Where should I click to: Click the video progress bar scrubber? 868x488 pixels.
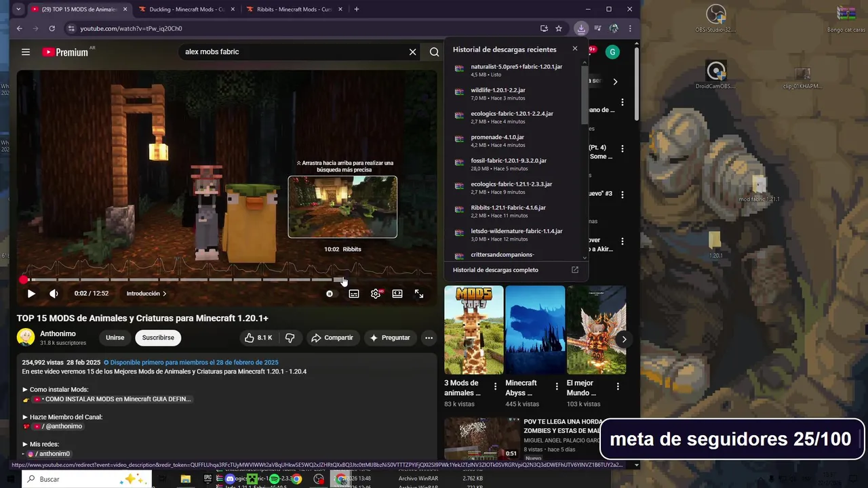point(24,279)
